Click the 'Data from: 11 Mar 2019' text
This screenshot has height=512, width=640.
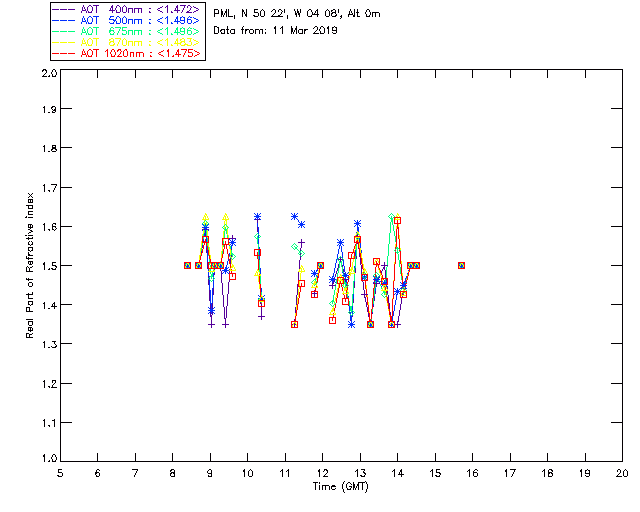(x=275, y=31)
